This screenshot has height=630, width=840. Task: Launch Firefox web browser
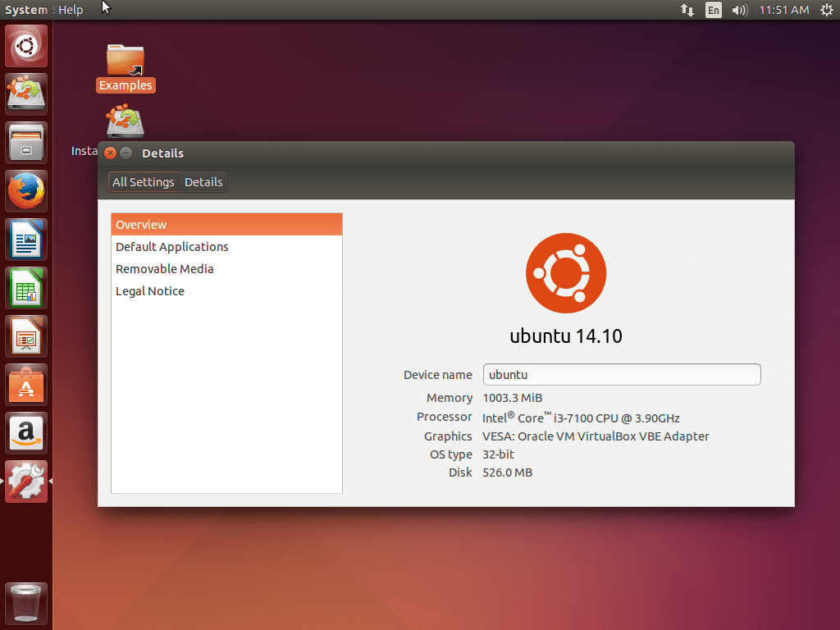click(x=25, y=191)
